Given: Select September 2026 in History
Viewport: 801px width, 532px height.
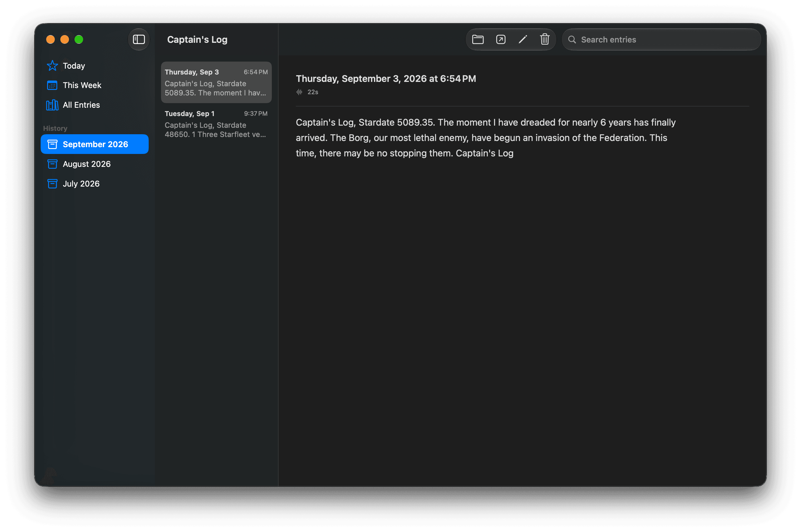Looking at the screenshot, I should [x=95, y=144].
